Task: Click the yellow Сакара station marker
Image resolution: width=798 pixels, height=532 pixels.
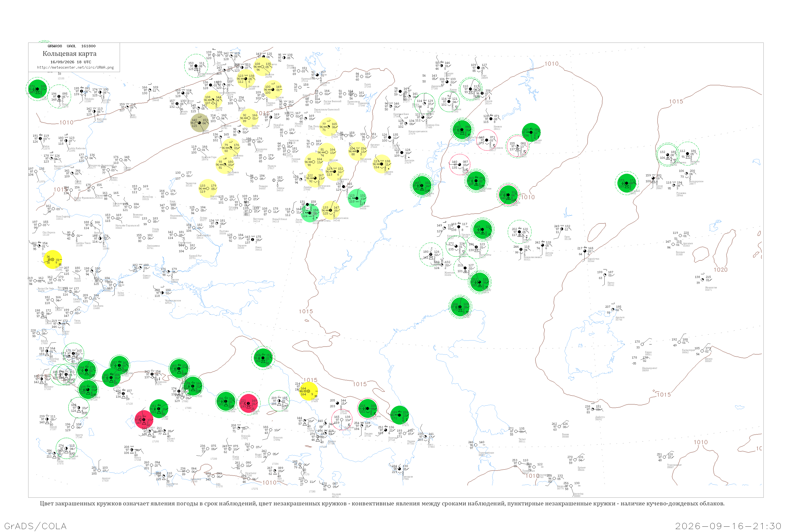Action: pos(309,391)
